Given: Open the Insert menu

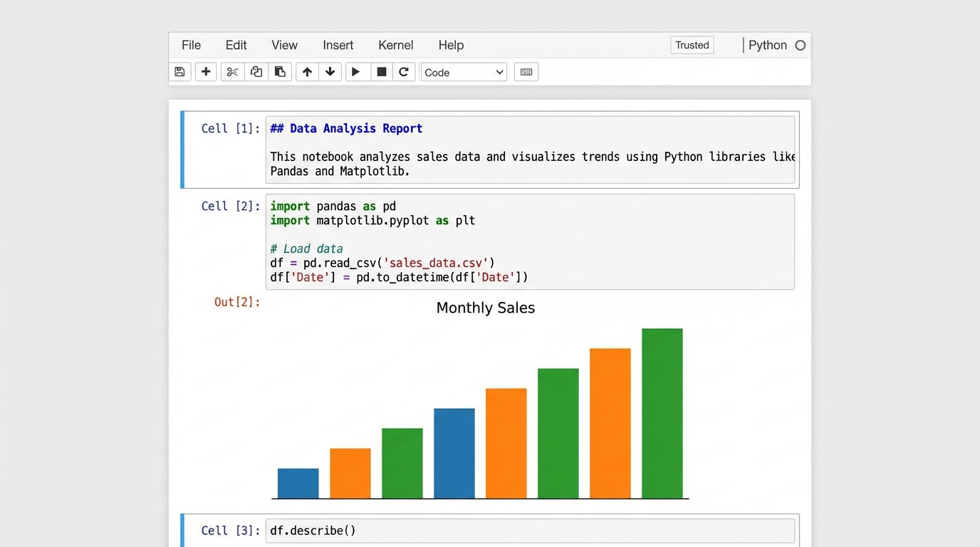Looking at the screenshot, I should [338, 45].
